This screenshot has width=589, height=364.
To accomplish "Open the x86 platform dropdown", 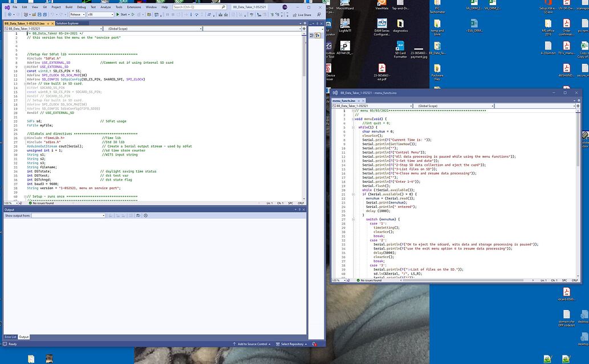I will coord(112,14).
